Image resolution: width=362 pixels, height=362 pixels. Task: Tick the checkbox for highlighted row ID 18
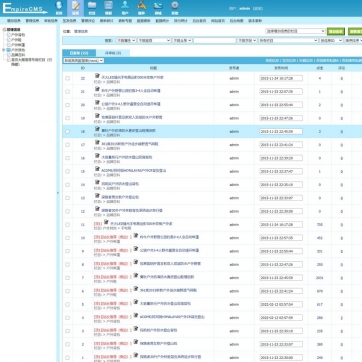tap(68, 132)
